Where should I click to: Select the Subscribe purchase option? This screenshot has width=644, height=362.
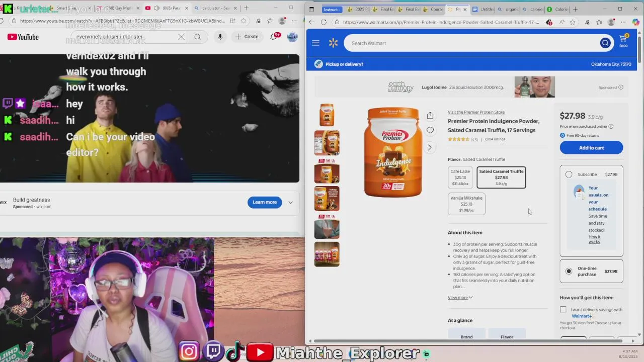(569, 174)
